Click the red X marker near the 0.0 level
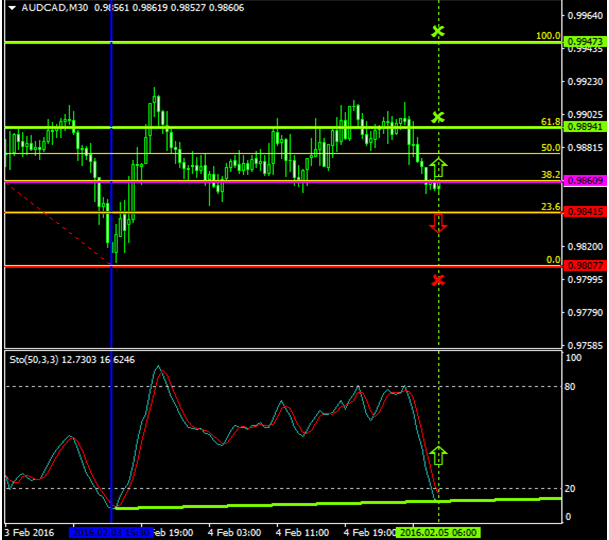 click(438, 279)
